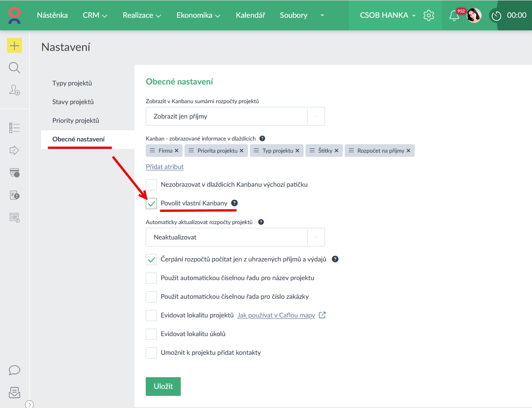532x408 pixels.
Task: Expand the Neaktualizovat dropdown
Action: [x=235, y=237]
